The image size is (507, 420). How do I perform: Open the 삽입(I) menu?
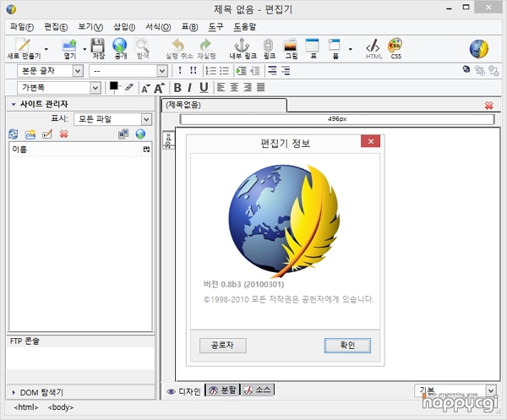coord(124,27)
